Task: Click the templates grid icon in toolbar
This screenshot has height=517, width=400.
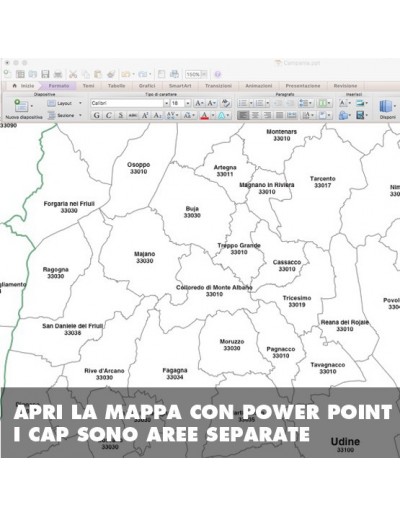Action: 20,74
